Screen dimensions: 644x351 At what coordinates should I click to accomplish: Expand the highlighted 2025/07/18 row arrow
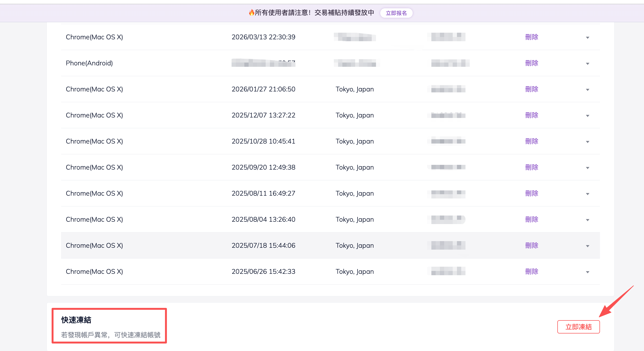click(x=587, y=246)
